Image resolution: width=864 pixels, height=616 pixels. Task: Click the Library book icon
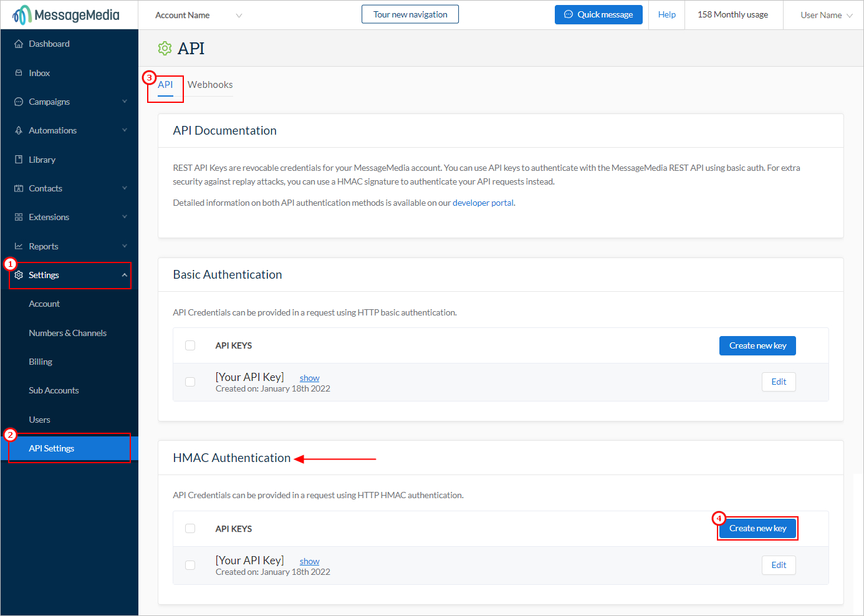[x=19, y=160]
